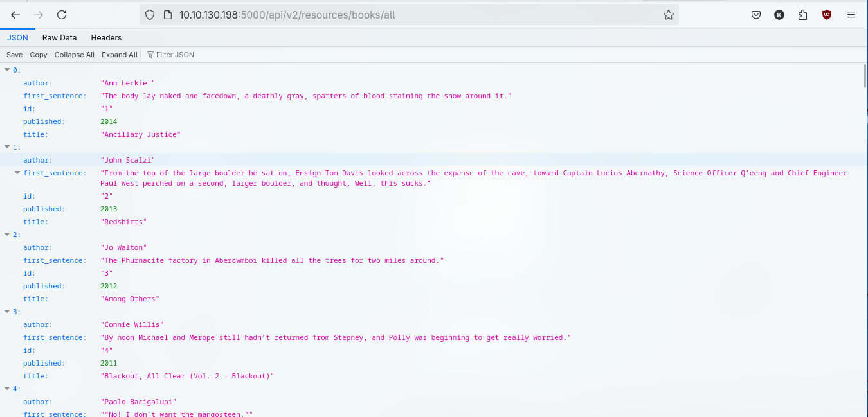
Task: Click Collapse All
Action: coord(75,55)
